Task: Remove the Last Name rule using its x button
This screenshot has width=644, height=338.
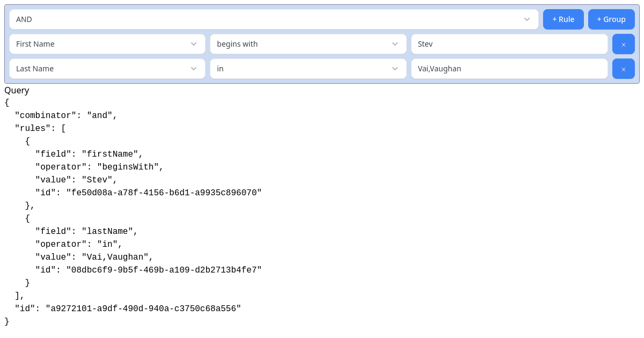Action: pyautogui.click(x=623, y=69)
